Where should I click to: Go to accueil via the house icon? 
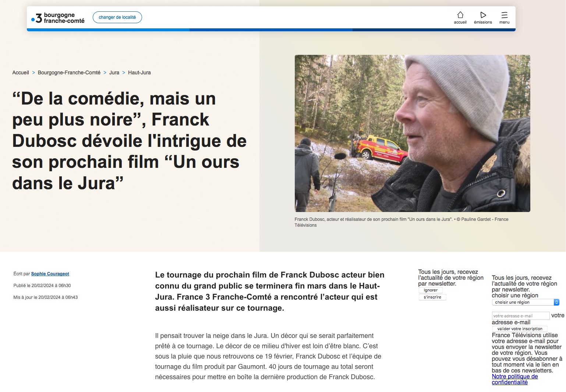tap(460, 15)
